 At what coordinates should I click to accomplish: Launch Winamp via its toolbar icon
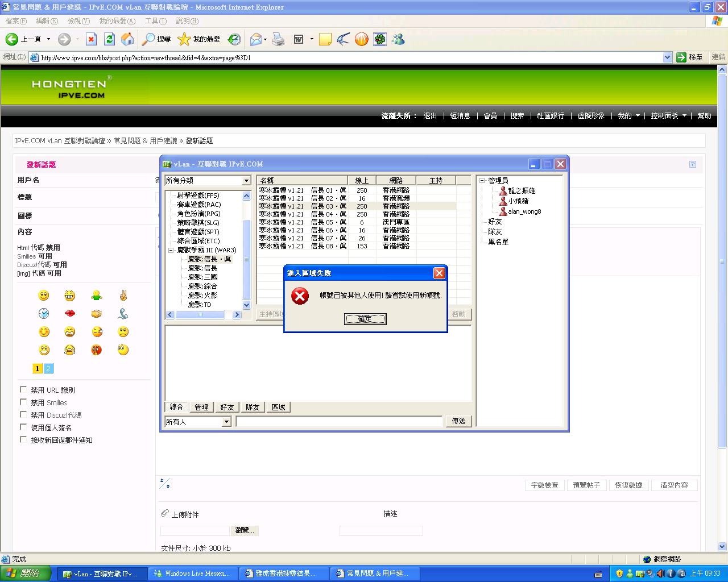tap(361, 39)
